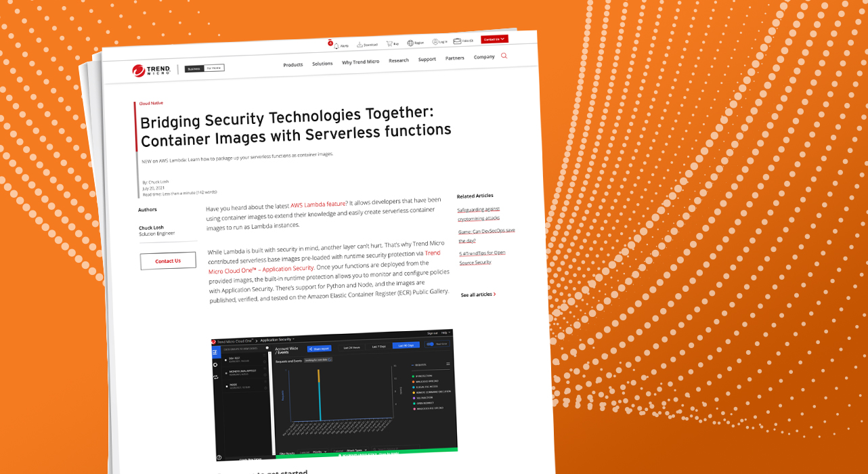Click the Chuck Losh author name

[x=151, y=228]
